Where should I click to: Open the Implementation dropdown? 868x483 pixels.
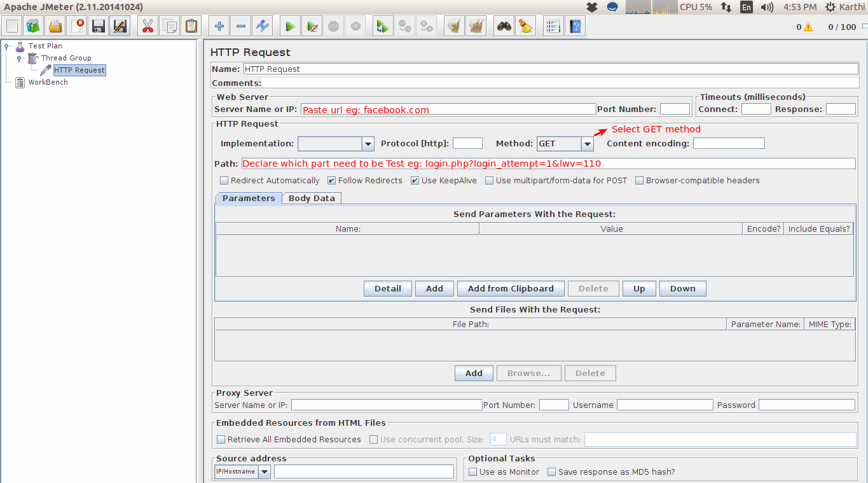[368, 144]
